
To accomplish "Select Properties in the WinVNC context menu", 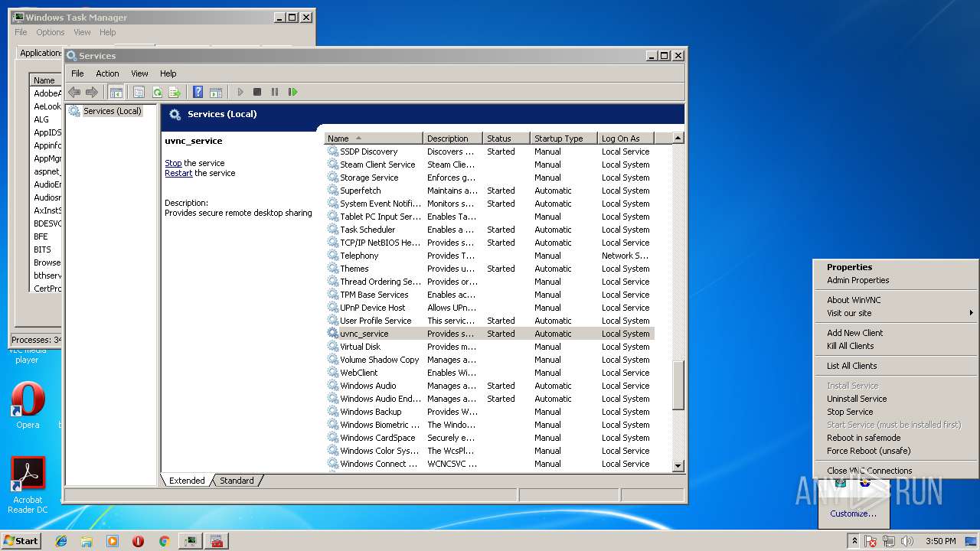I will [849, 267].
